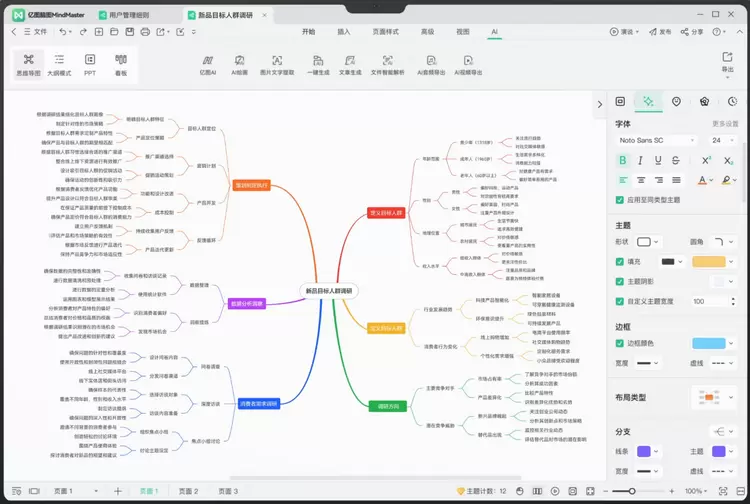This screenshot has height=504, width=750.
Task: Click the yellow fill color swatch
Action: coord(707,261)
